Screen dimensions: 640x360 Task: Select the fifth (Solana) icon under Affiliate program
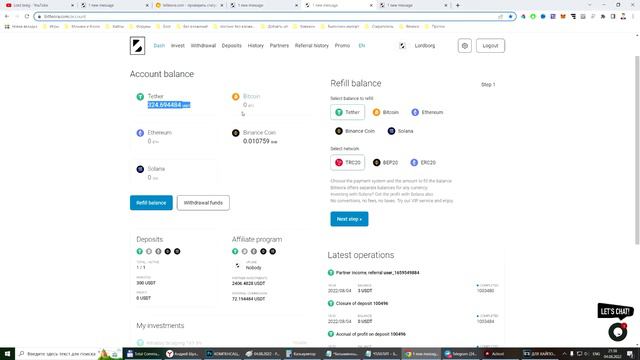273,251
